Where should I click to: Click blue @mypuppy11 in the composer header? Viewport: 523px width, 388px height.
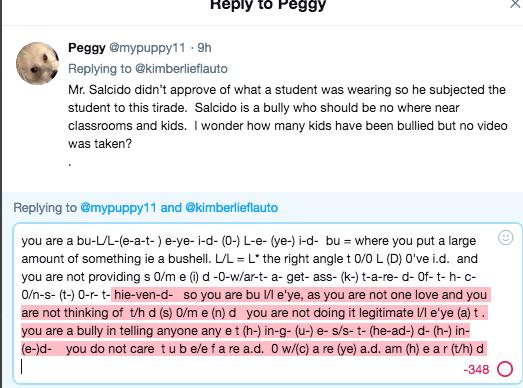(x=118, y=208)
